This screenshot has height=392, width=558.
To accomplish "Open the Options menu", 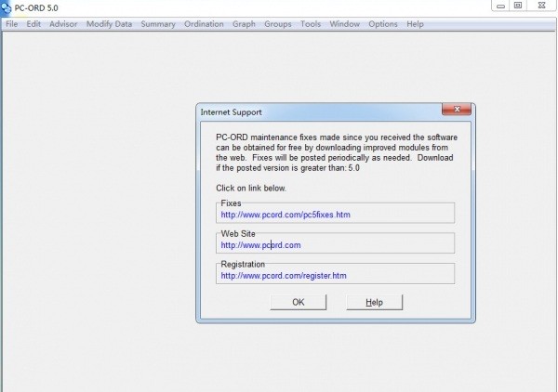I will pos(382,24).
